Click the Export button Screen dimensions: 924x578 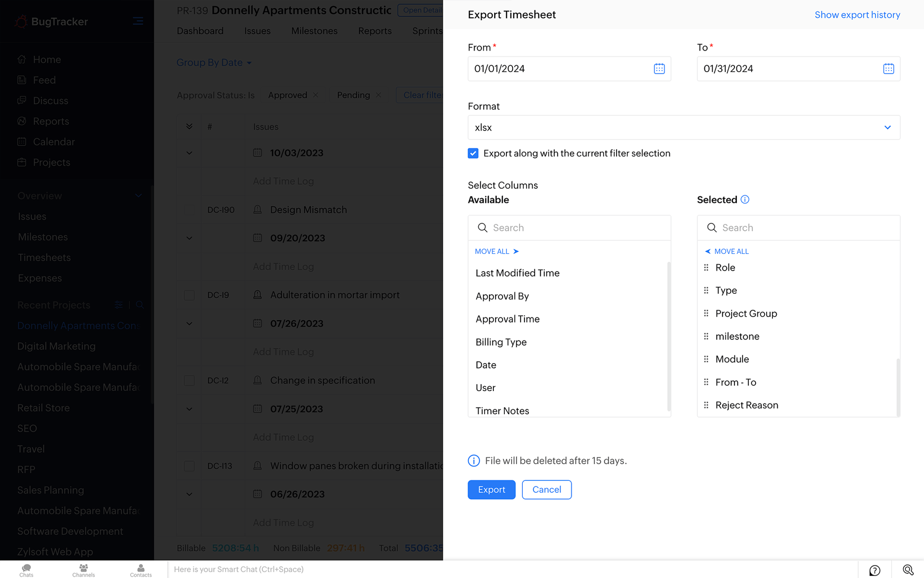coord(491,489)
